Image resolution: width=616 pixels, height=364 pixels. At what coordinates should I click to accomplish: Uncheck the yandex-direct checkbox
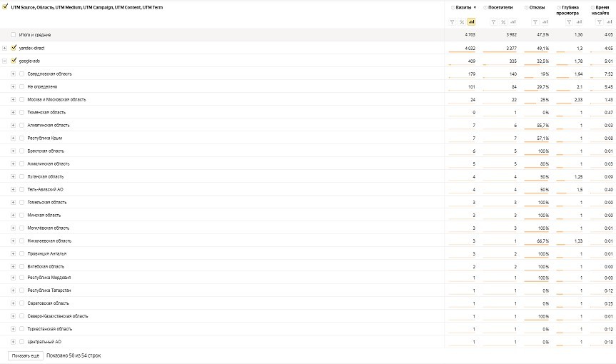pyautogui.click(x=14, y=48)
